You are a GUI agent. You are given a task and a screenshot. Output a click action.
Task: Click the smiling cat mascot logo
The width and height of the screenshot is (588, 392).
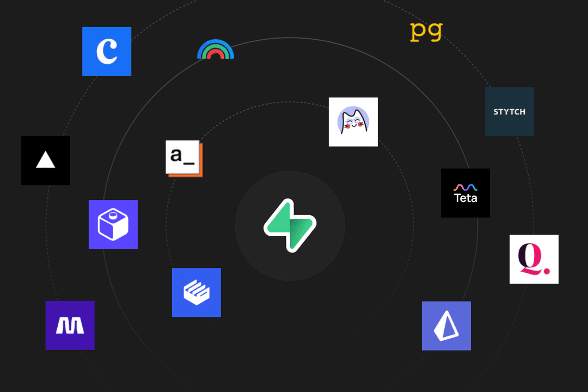tap(353, 121)
